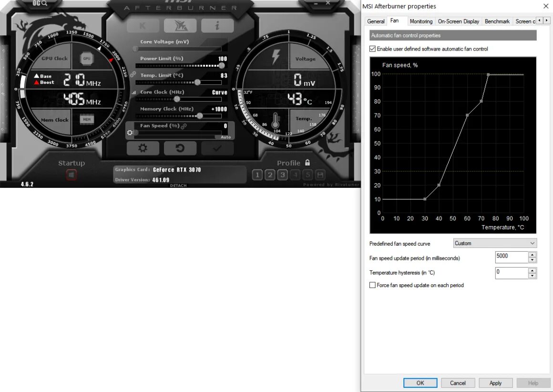
Task: Select profile slot 1
Action: coord(257,175)
